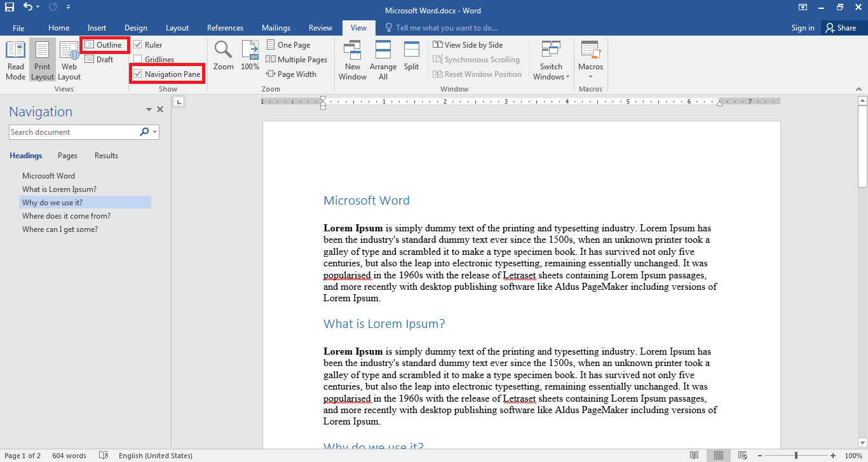Select the Read Mode view icon
Screen dimensions: 868x462
(x=15, y=58)
